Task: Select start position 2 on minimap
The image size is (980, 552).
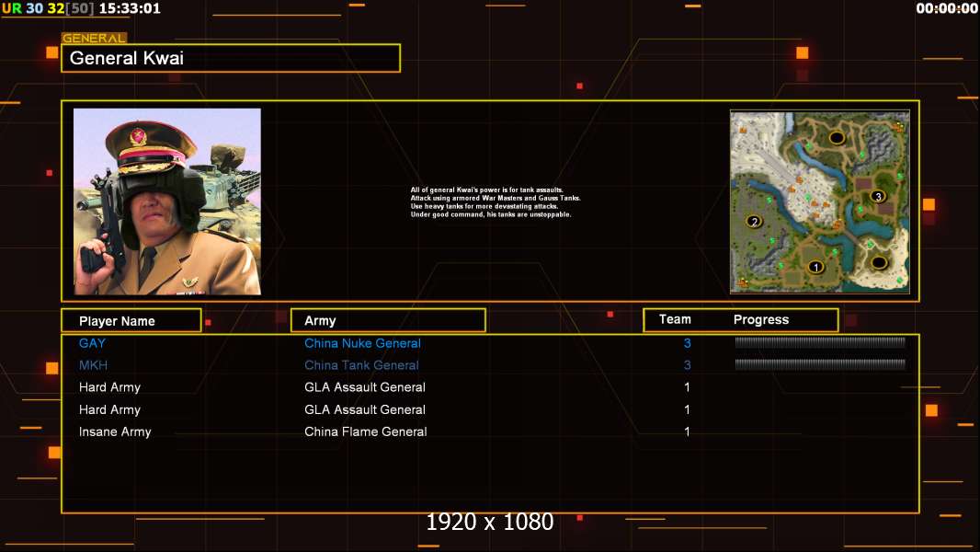Action: point(755,222)
